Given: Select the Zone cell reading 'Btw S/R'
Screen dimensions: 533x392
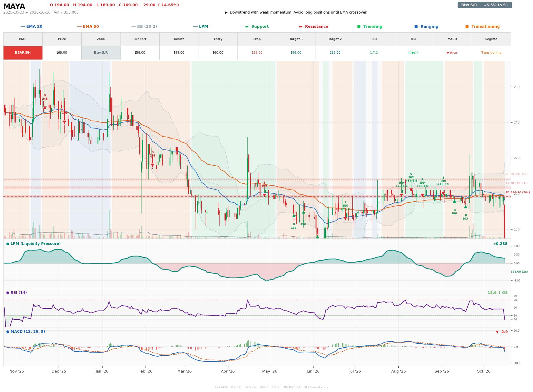Looking at the screenshot, I should coord(101,53).
